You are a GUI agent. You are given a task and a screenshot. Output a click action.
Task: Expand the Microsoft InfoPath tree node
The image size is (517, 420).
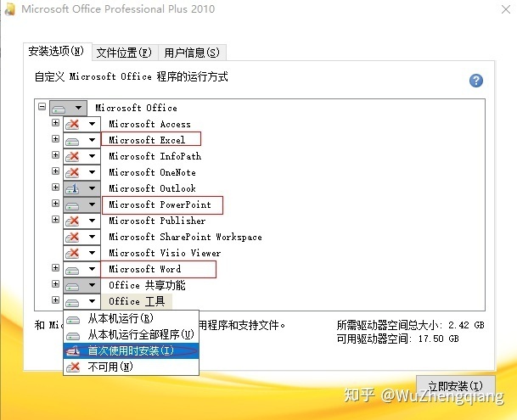(55, 155)
